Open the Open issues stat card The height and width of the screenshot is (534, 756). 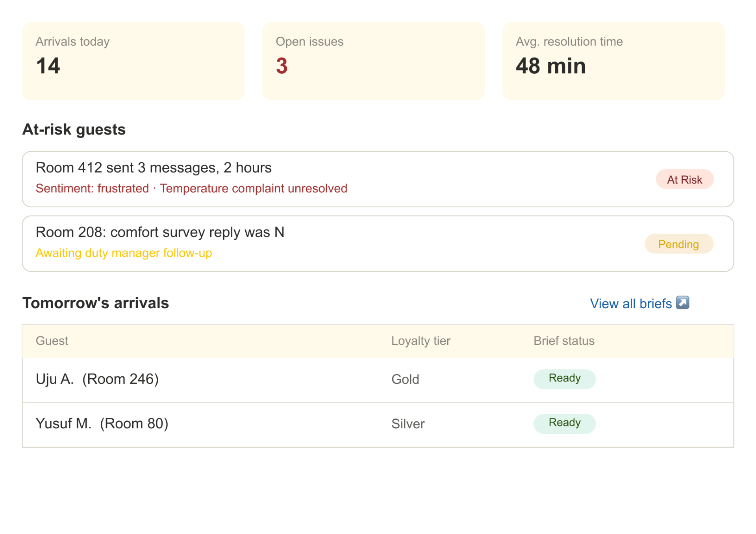tap(373, 61)
